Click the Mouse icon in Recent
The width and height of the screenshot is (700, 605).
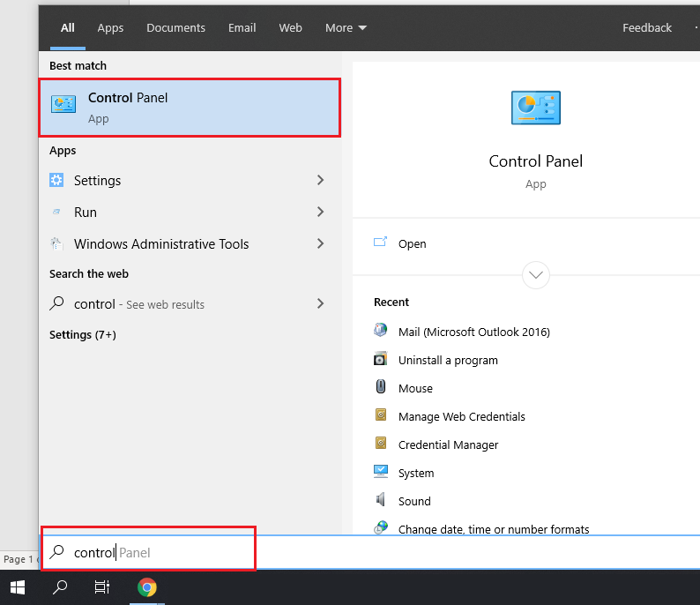pyautogui.click(x=380, y=386)
